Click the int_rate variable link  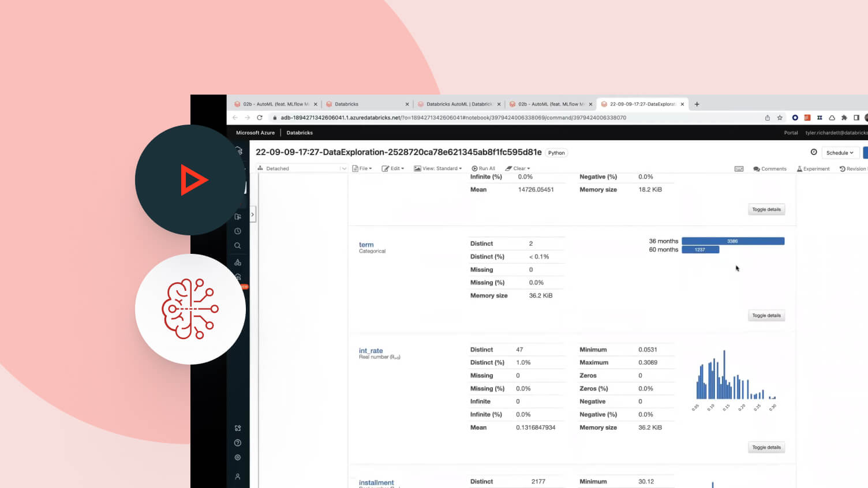(x=371, y=351)
